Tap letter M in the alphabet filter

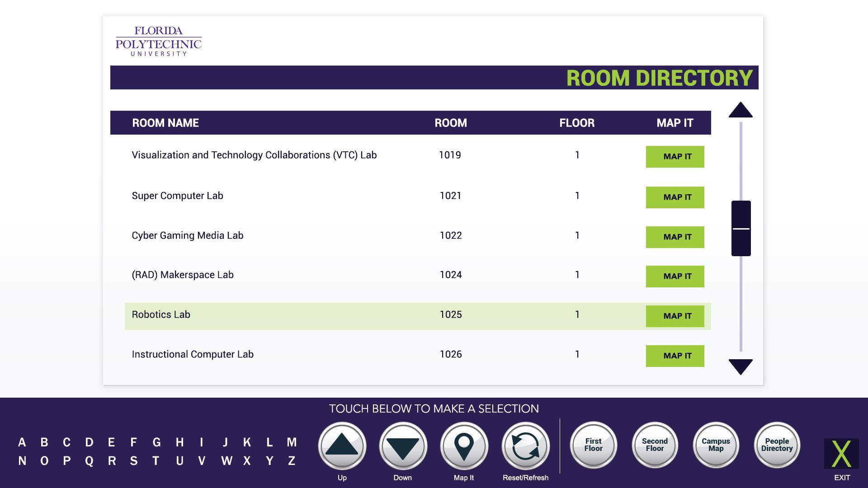pos(292,442)
